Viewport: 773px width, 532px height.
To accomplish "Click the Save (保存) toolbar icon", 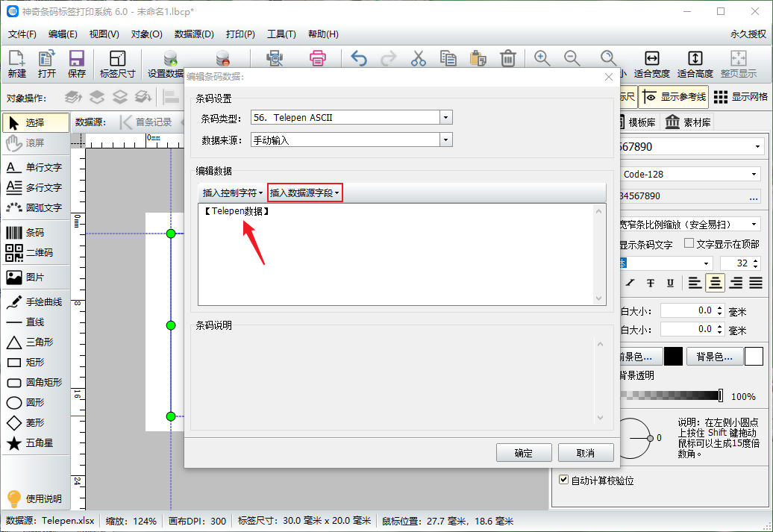I will pos(76,63).
